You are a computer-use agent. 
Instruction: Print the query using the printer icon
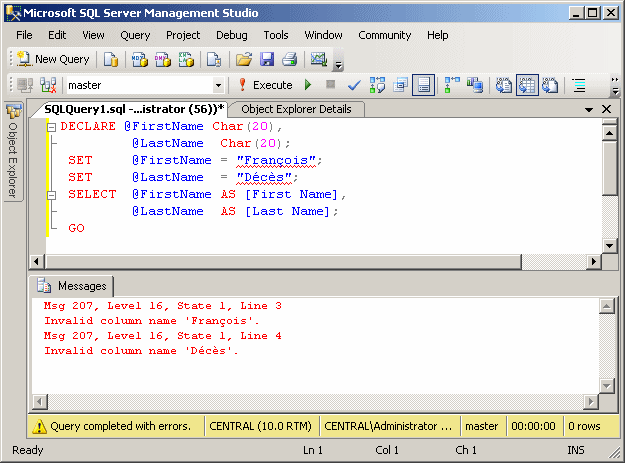290,59
